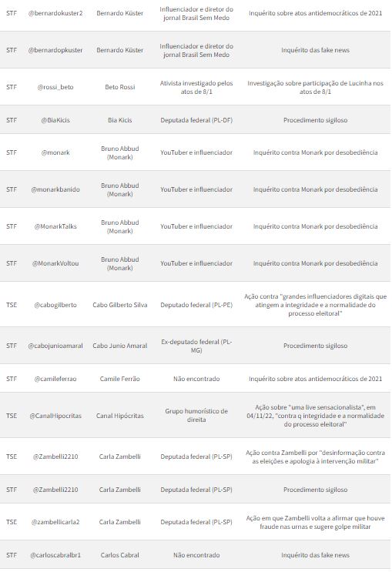Select 'Ex-deputado federal (PL-MG)' cell
Viewport: 392px width, 572px height.
point(196,346)
